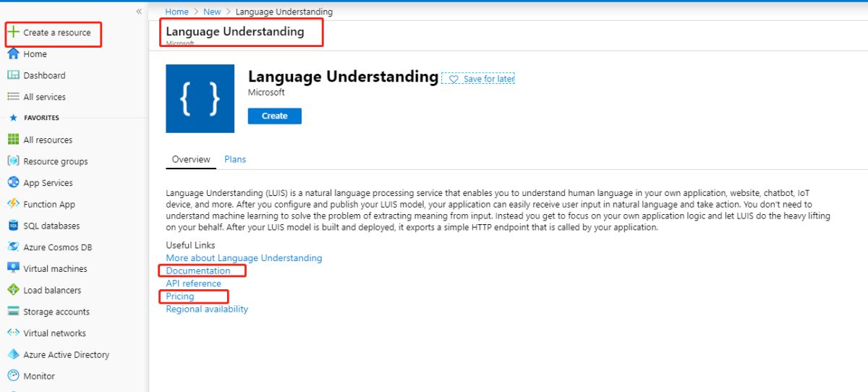Click the Language Understanding page title
The width and height of the screenshot is (868, 392).
(235, 32)
